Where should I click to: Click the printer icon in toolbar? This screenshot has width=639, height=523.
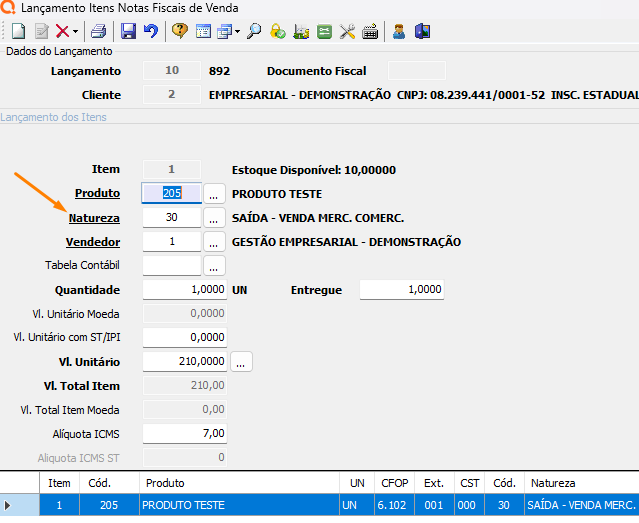click(99, 32)
